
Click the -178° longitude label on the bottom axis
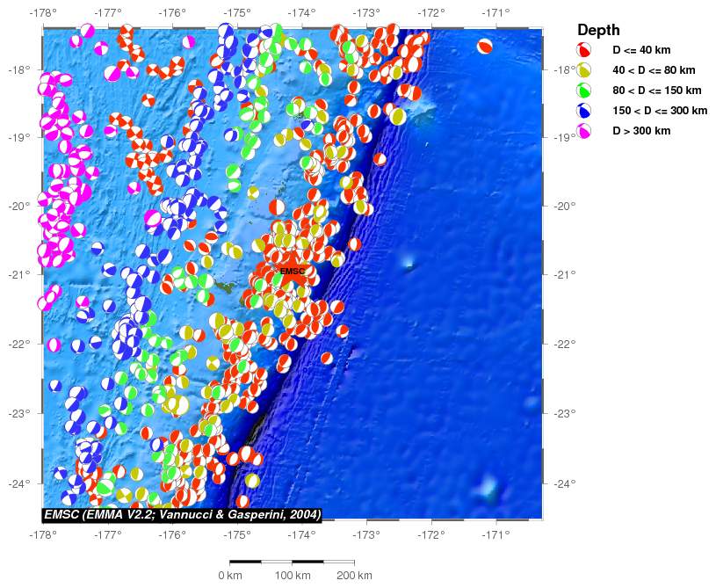click(x=43, y=534)
